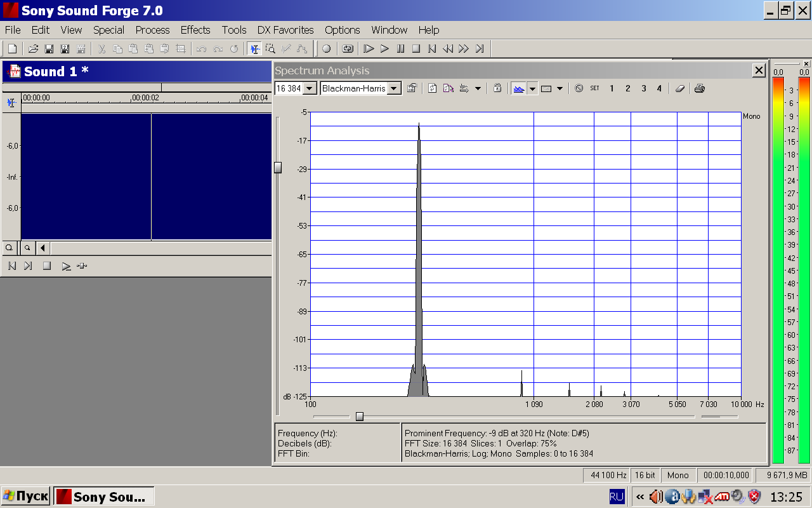Click Go to End in main transport toolbar
812x508 pixels.
coord(480,49)
